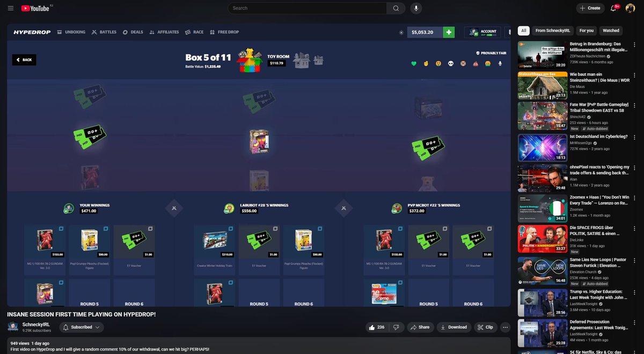This screenshot has height=354, width=644.
Task: Click the Create button
Action: pos(590,8)
